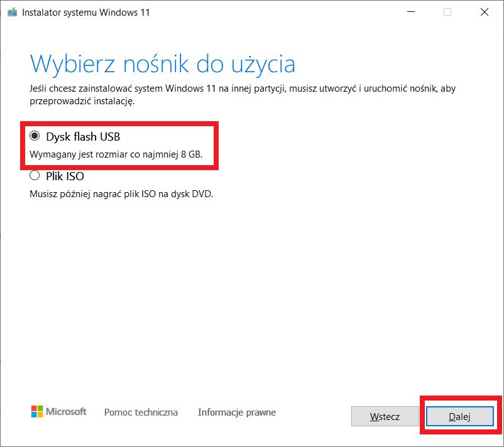Select the 'Plik ISO' radio button

coord(35,176)
